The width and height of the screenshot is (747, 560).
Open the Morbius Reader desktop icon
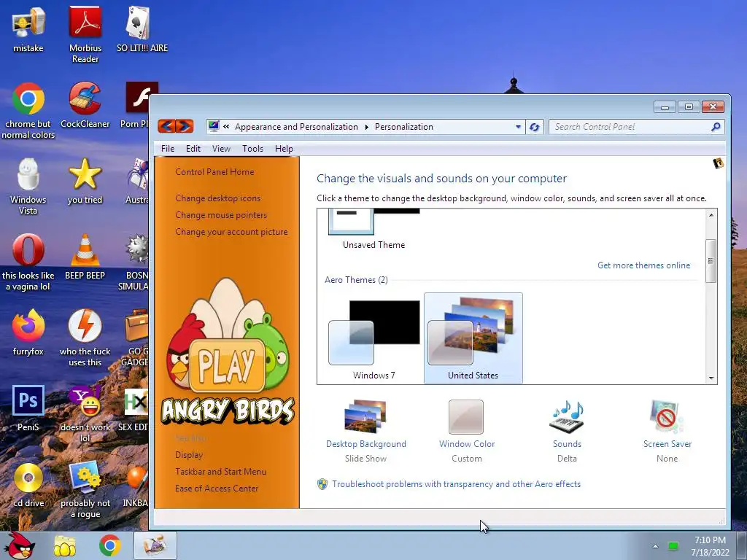pyautogui.click(x=85, y=34)
